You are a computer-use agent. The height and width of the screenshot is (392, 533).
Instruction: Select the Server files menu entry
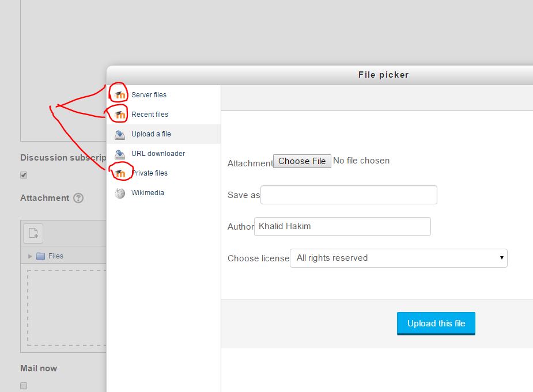149,94
